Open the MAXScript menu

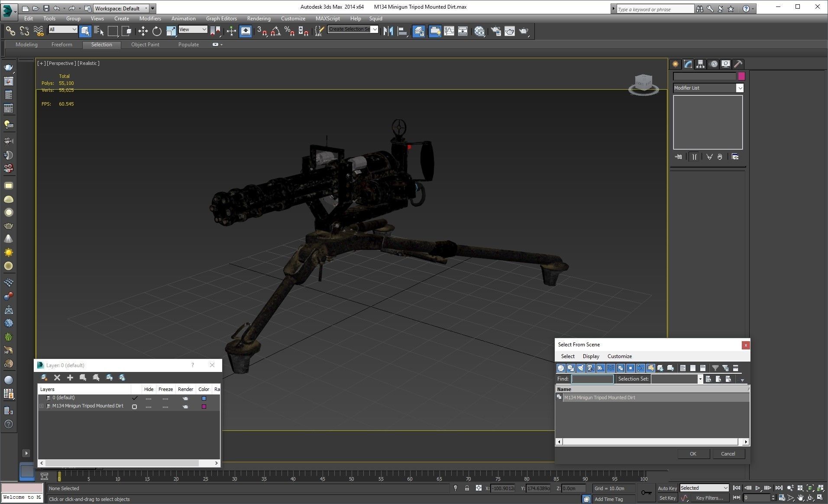pos(327,19)
